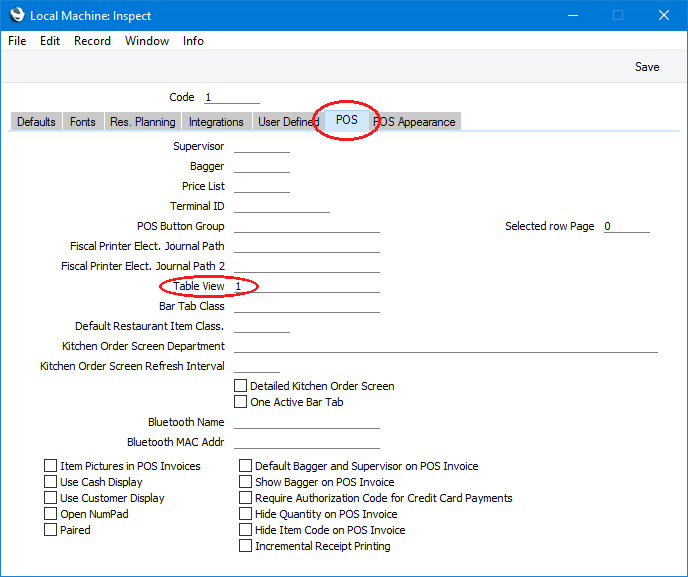The width and height of the screenshot is (688, 577).
Task: Switch to the POS Appearance tab
Action: (415, 122)
